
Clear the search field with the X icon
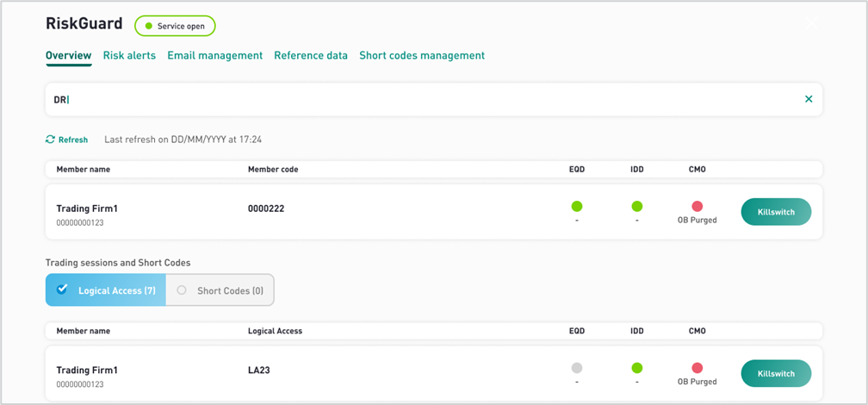pyautogui.click(x=809, y=99)
